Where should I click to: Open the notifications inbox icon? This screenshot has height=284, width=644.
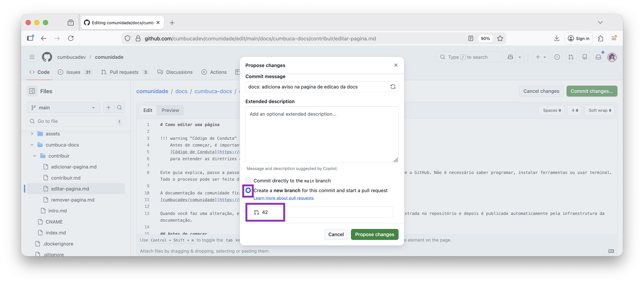[x=598, y=57]
